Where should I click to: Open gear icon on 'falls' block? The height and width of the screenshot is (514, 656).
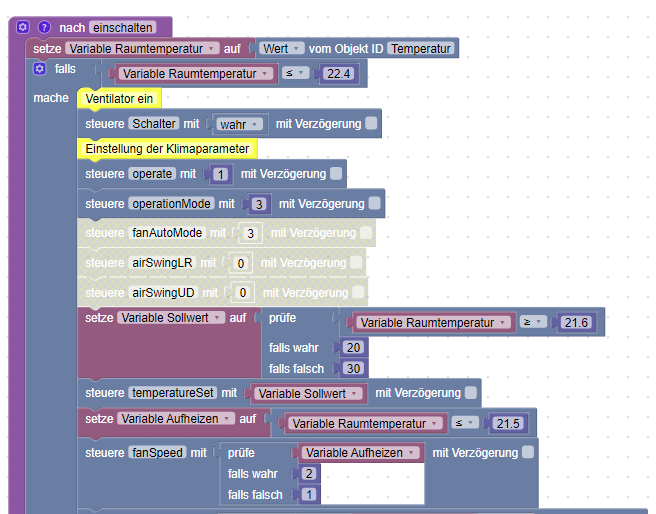click(39, 69)
